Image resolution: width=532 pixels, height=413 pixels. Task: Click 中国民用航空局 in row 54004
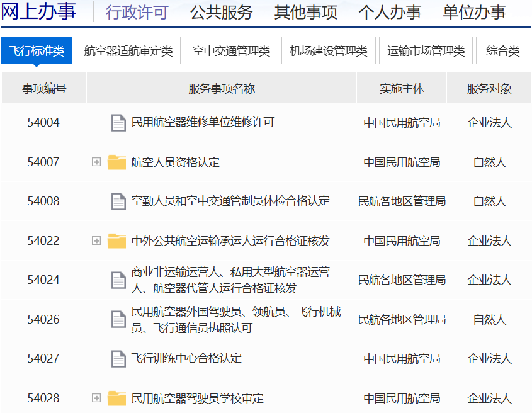(402, 123)
